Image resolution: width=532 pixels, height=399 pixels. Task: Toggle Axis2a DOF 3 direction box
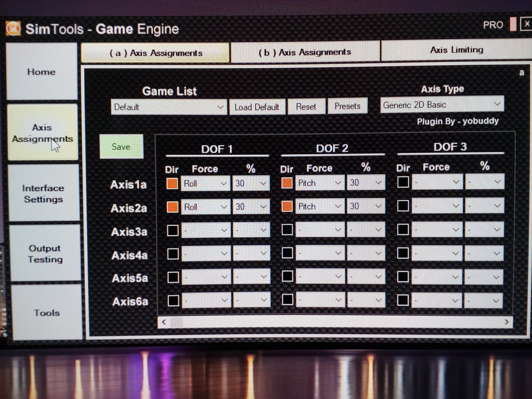pyautogui.click(x=403, y=205)
